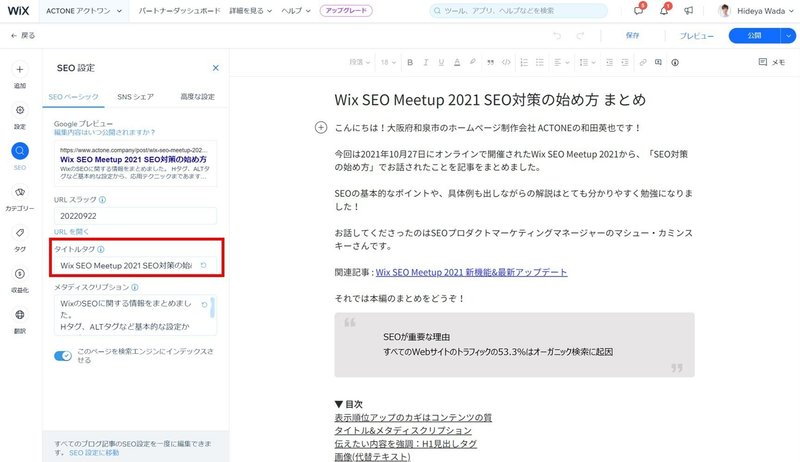Open font size 18 dropdown
The image size is (800, 462).
[x=388, y=62]
